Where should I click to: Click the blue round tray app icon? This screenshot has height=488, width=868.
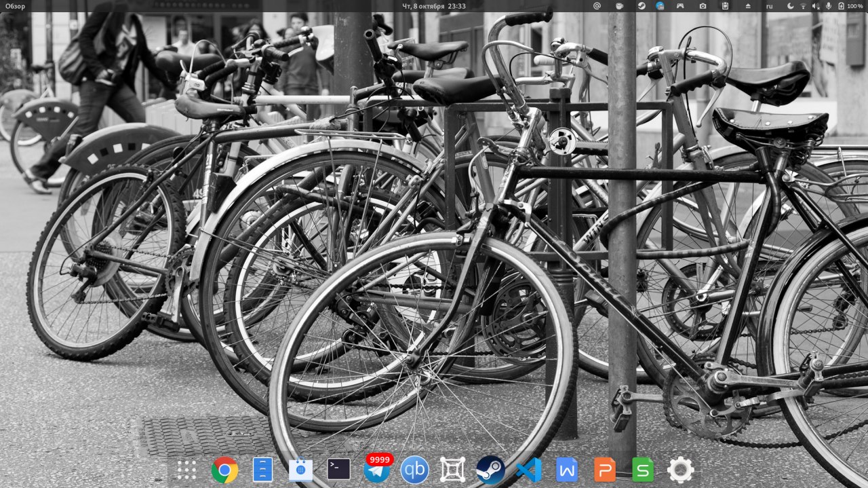pos(660,6)
